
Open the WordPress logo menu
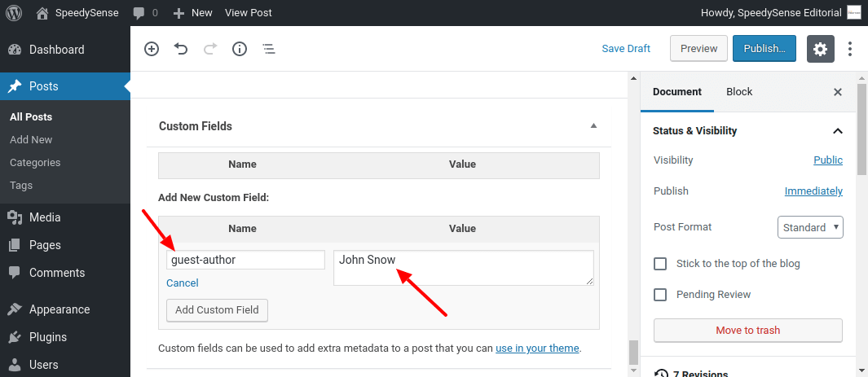click(14, 13)
